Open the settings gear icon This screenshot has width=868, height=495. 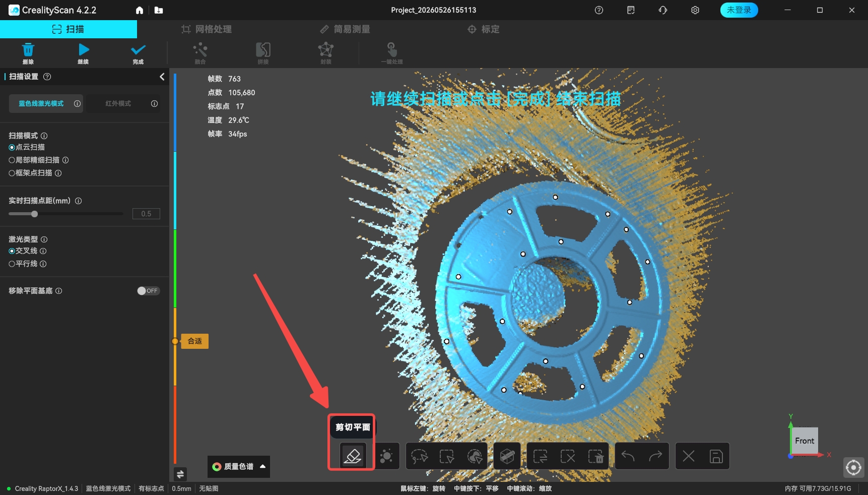(x=695, y=10)
